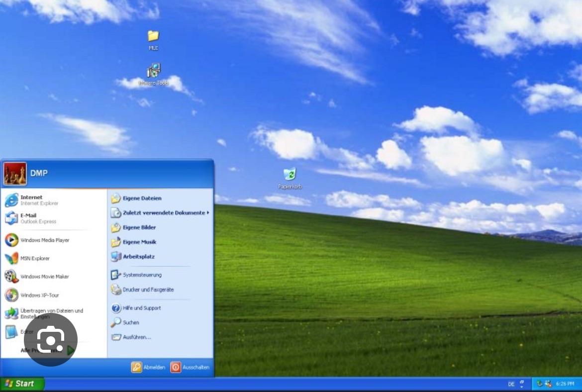Open the Editor notepad icon
582x392 pixels.
pos(11,332)
